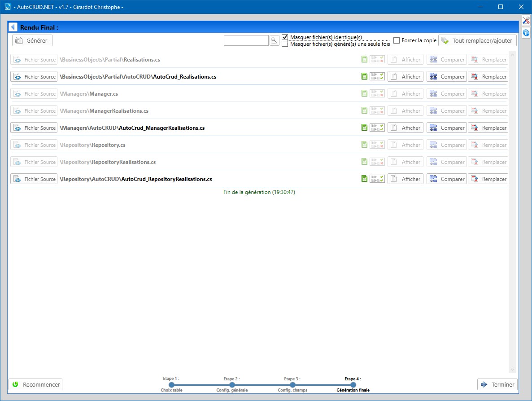Click diff status icon for Partial\Realisations.cs row
The image size is (532, 401).
377,59
